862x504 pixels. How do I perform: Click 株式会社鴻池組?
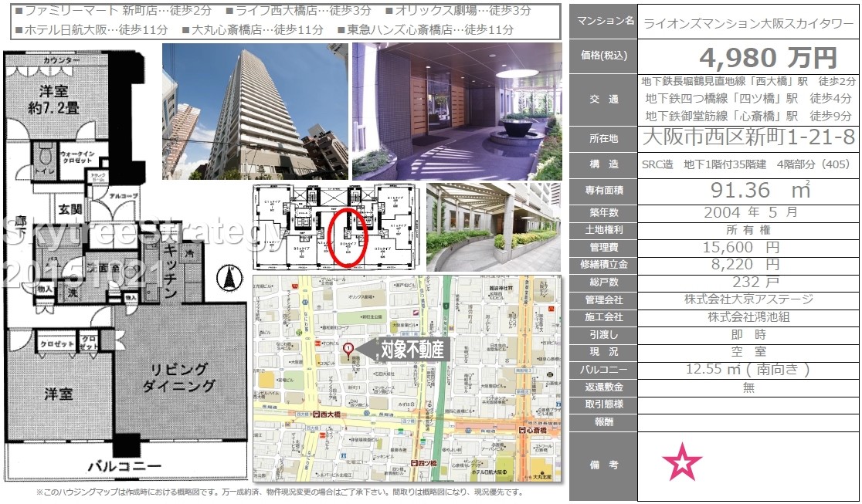coord(748,316)
